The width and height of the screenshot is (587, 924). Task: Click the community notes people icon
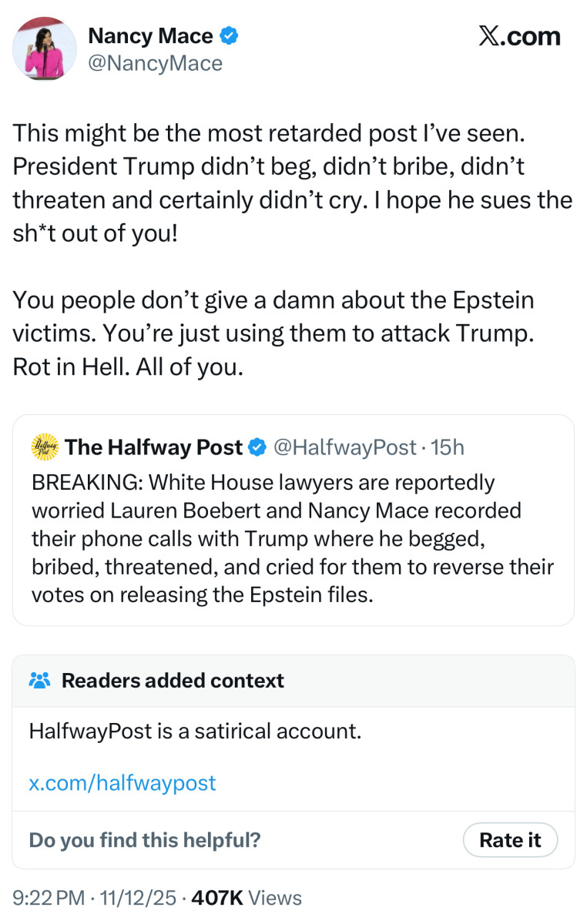(x=39, y=681)
